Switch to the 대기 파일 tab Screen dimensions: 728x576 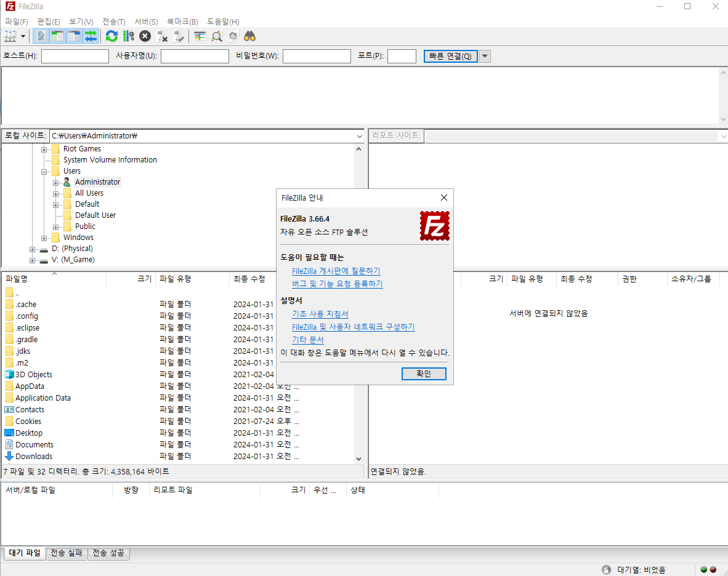pyautogui.click(x=25, y=553)
